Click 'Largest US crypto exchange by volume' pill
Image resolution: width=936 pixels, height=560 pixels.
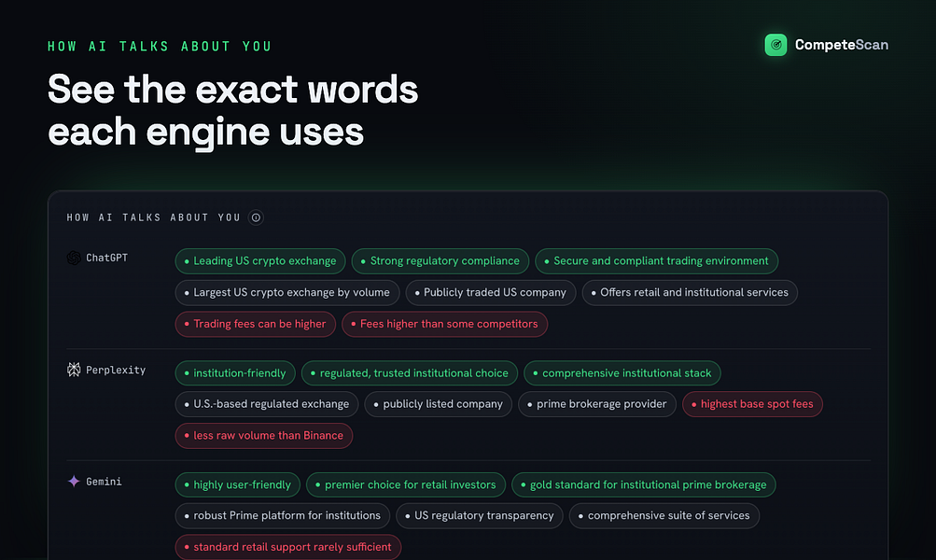pyautogui.click(x=287, y=292)
